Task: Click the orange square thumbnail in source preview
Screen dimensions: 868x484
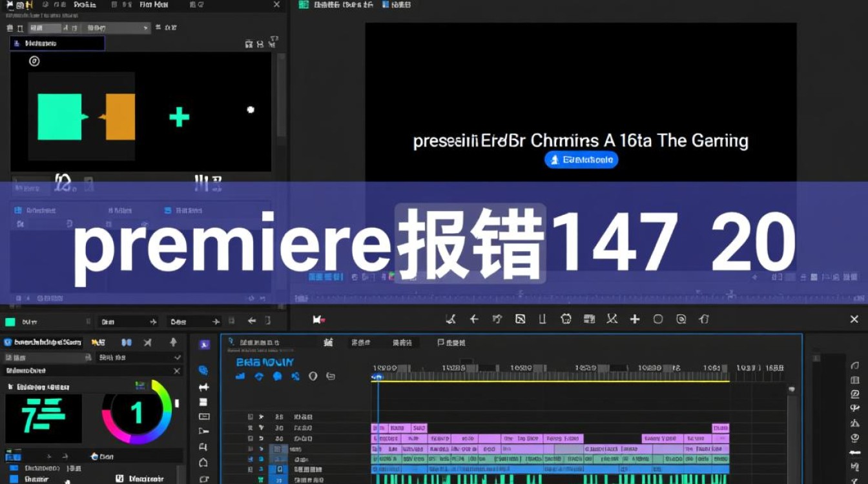Action: point(120,117)
